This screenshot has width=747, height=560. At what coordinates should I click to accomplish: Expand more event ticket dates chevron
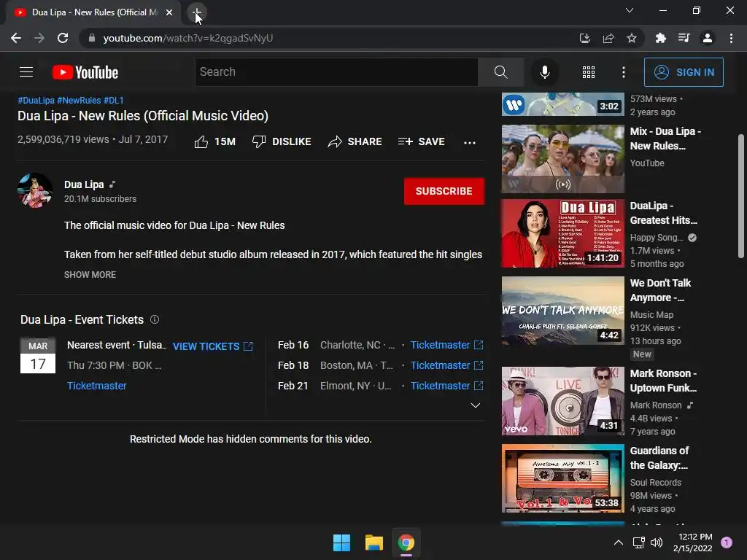pyautogui.click(x=475, y=405)
